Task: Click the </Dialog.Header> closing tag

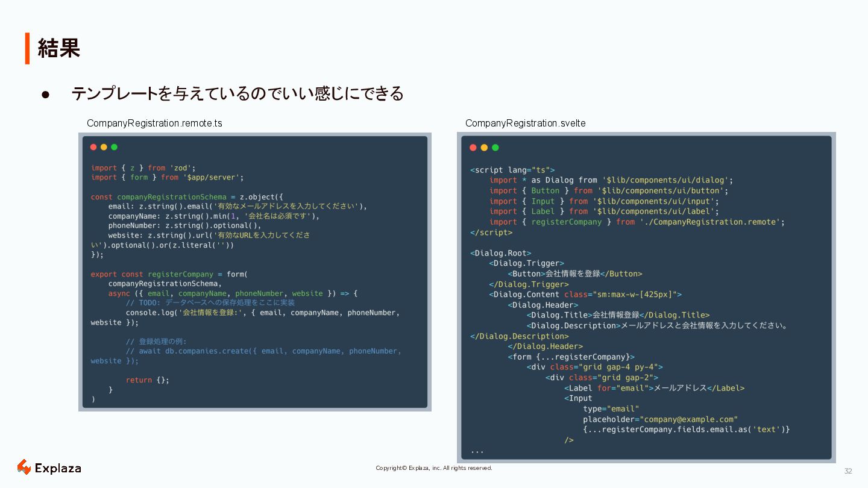Action: coord(546,346)
